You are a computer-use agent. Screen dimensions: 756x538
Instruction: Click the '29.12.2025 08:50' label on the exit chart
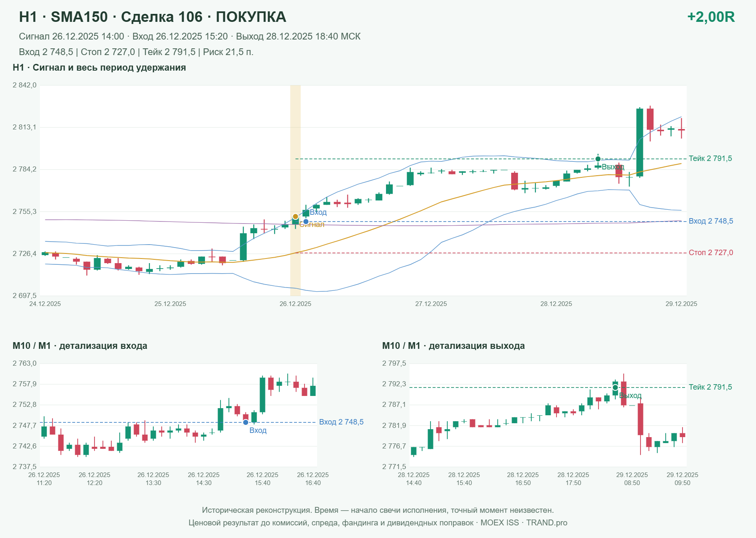[632, 479]
